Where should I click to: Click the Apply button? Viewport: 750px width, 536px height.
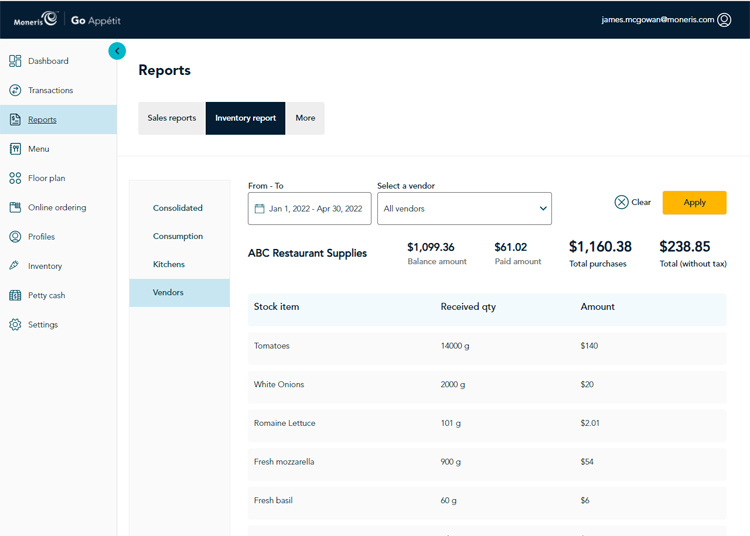[694, 202]
